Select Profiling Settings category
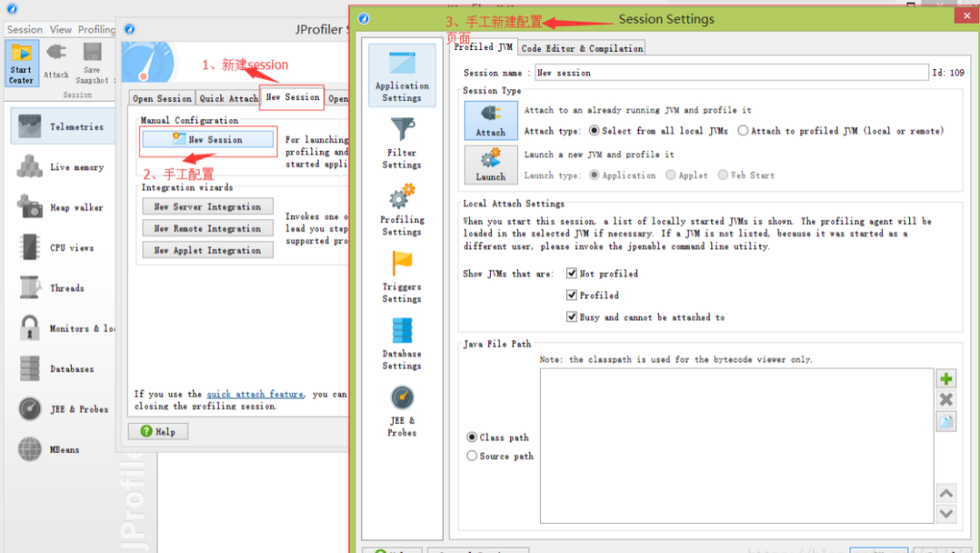Screen dimensions: 980x553 click(x=402, y=210)
